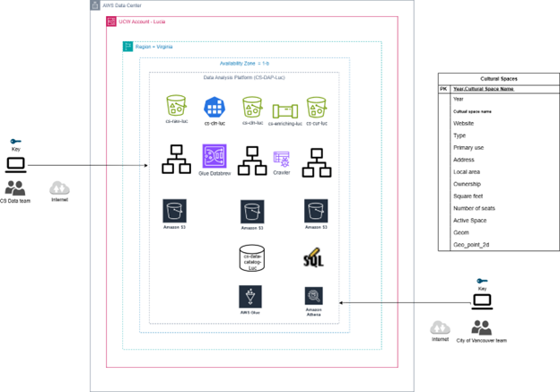Select the 'PK' cell in Cultural Spaces table
560x392 pixels.
(444, 89)
